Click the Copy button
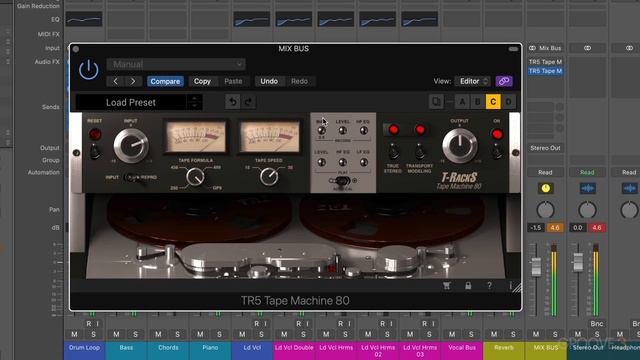The height and width of the screenshot is (360, 640). coord(202,81)
